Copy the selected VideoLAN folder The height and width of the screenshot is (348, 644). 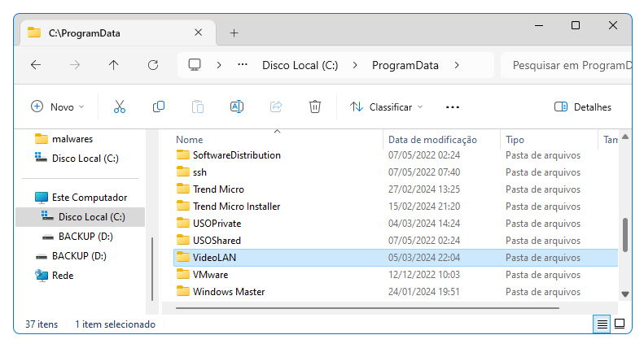pyautogui.click(x=159, y=107)
